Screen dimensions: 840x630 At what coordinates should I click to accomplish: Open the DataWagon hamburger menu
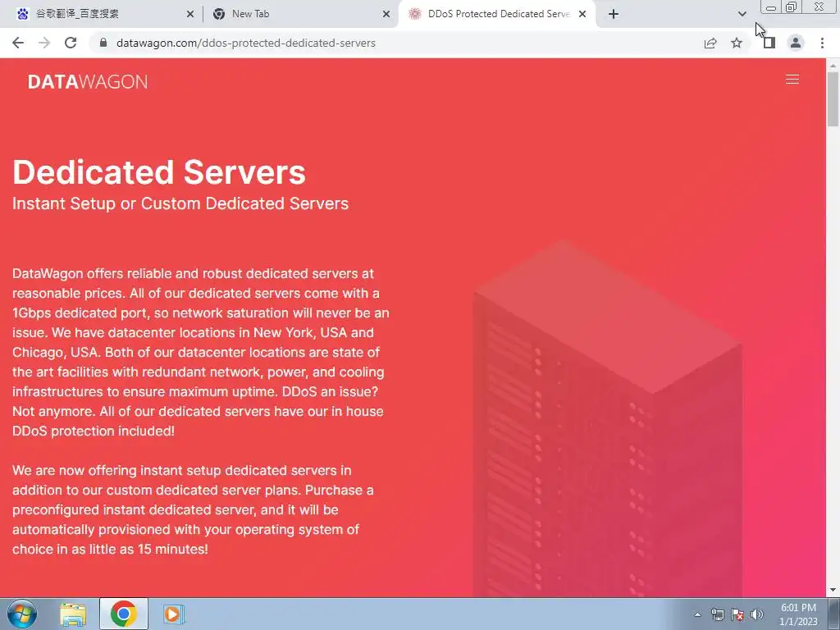[x=792, y=80]
